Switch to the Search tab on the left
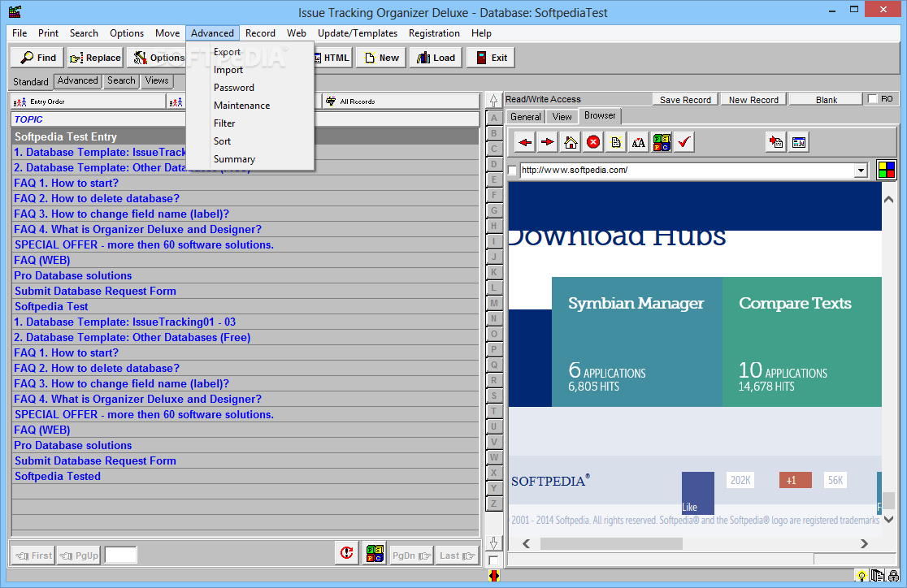Screen dimensions: 907x588 click(x=121, y=81)
